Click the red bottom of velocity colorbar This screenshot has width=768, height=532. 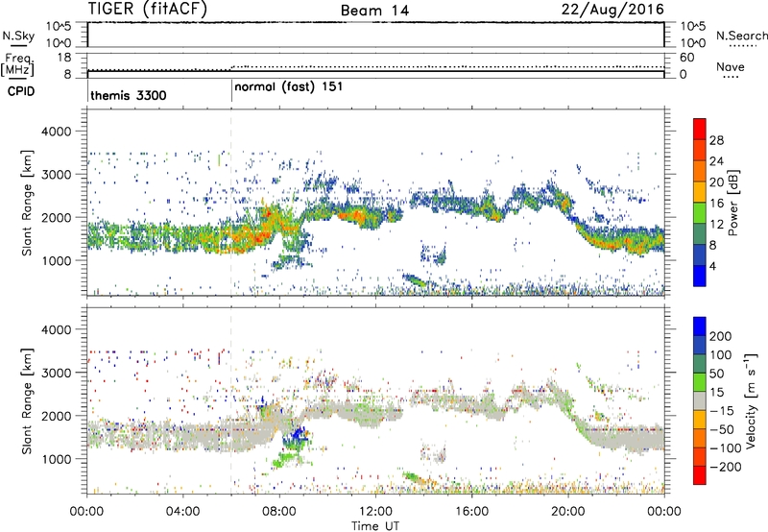click(x=700, y=475)
